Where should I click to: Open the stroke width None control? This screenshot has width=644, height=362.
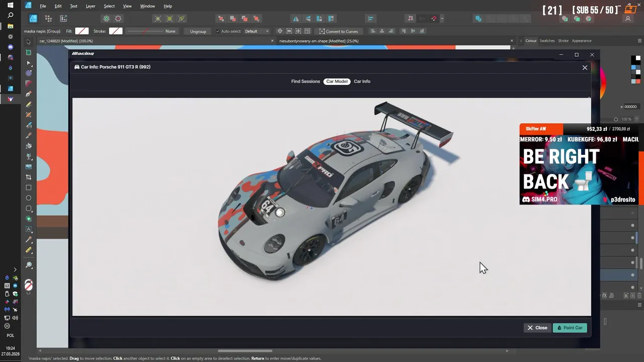tap(170, 31)
